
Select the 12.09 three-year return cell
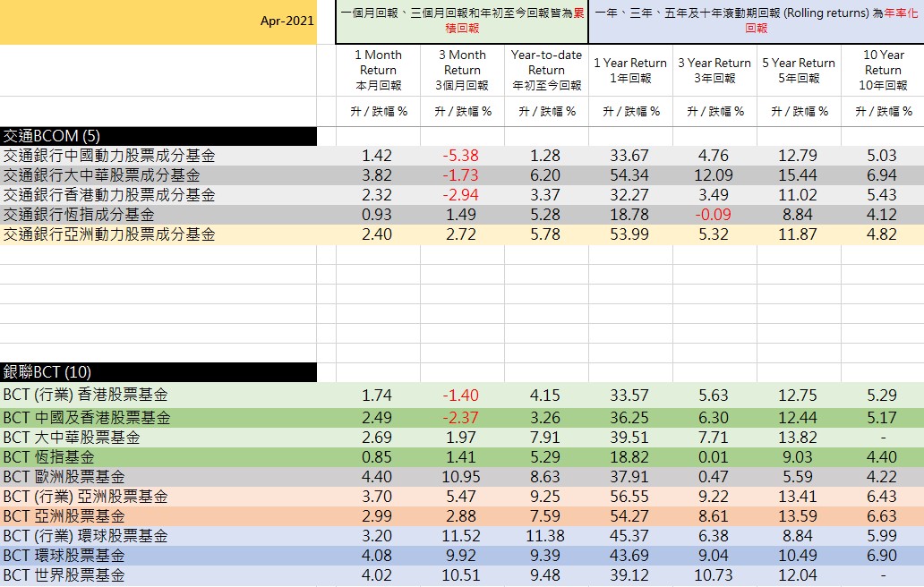pos(714,175)
